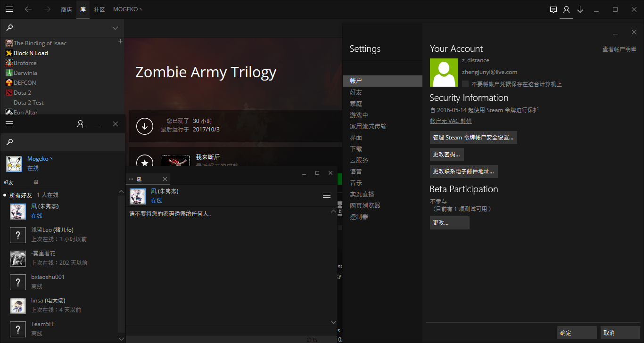Image resolution: width=644 pixels, height=343 pixels.
Task: Confirm settings with 确定 button
Action: tap(577, 333)
